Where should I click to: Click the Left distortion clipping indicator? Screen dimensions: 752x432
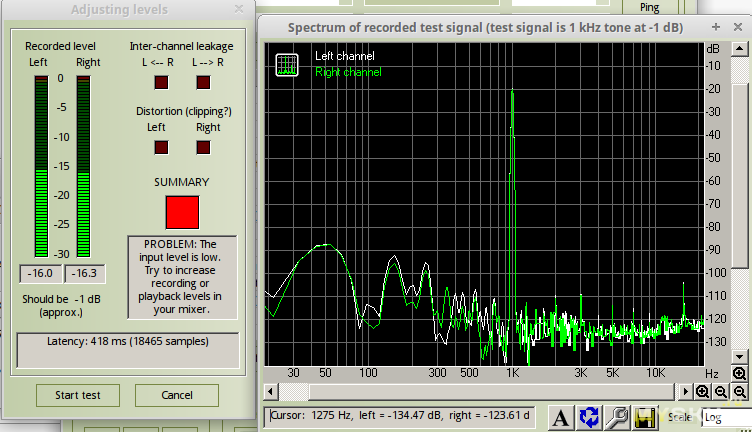(x=161, y=147)
